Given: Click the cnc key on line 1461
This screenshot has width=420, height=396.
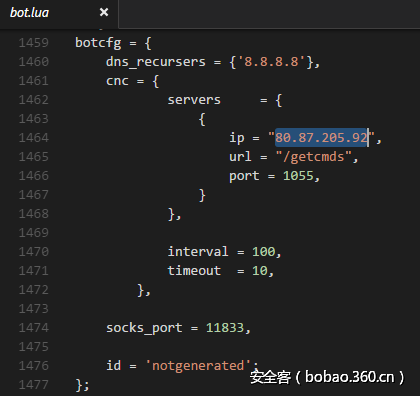Looking at the screenshot, I should tap(117, 81).
